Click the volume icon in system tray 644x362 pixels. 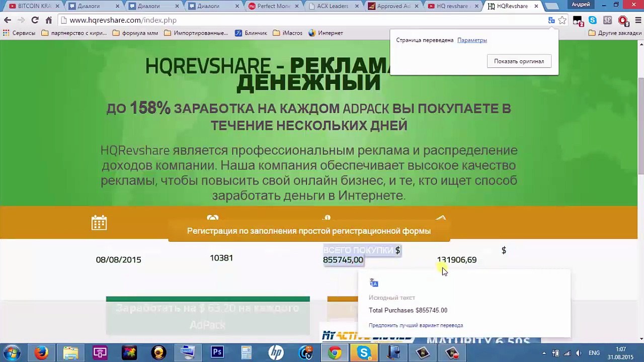[x=579, y=353]
